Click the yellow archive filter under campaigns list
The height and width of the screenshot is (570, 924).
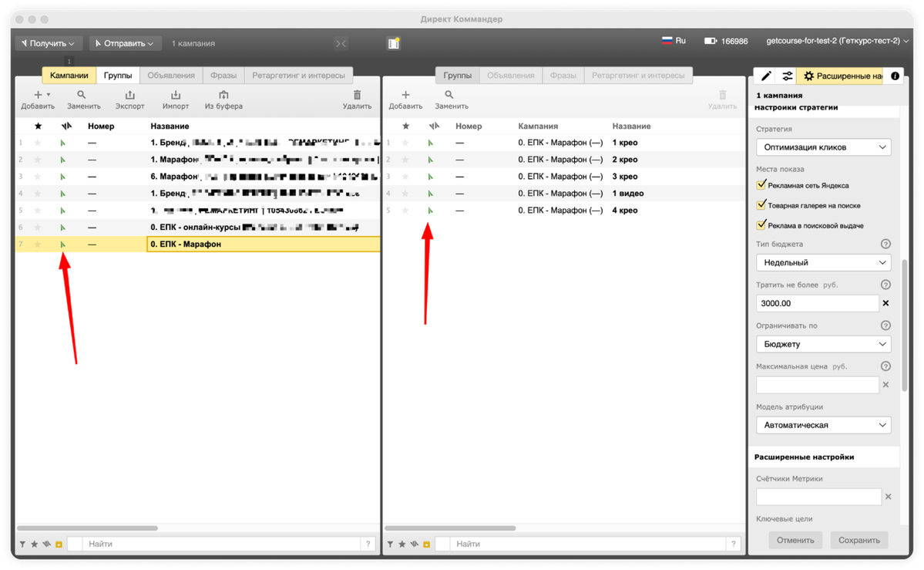point(59,544)
